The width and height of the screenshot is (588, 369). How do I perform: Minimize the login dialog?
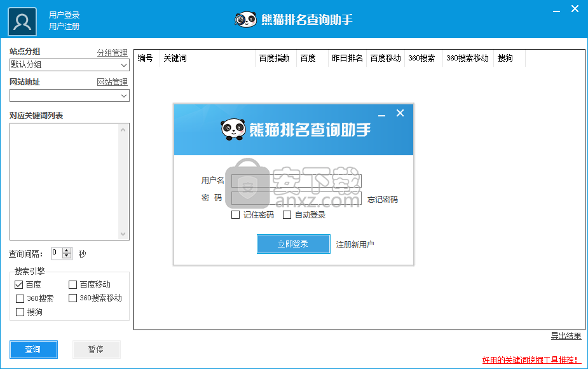click(x=382, y=114)
